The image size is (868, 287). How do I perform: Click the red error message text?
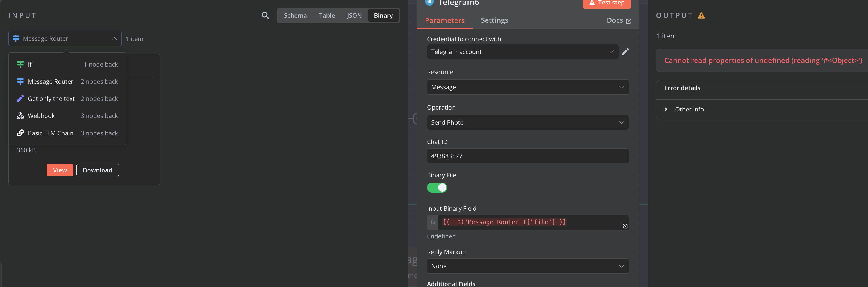coord(763,61)
